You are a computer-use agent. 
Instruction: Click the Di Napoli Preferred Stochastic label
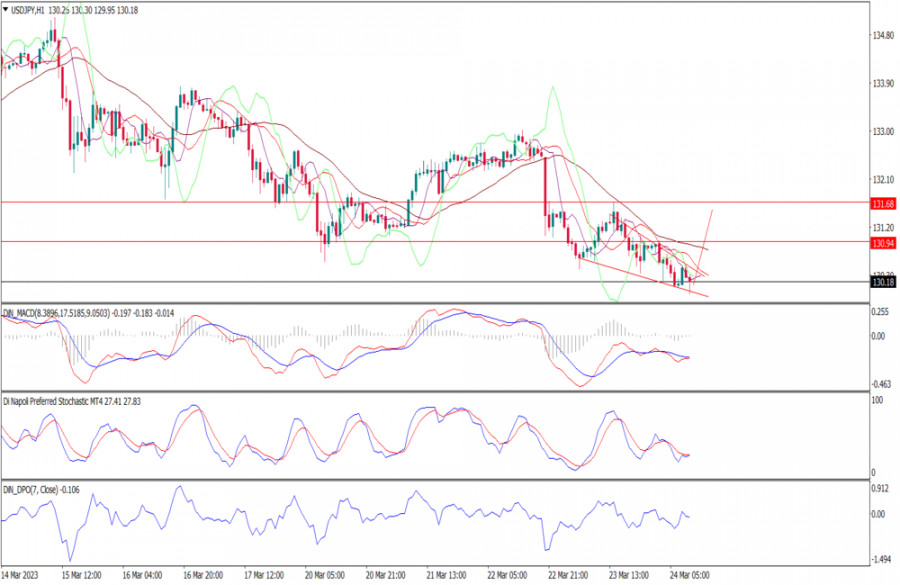click(72, 401)
